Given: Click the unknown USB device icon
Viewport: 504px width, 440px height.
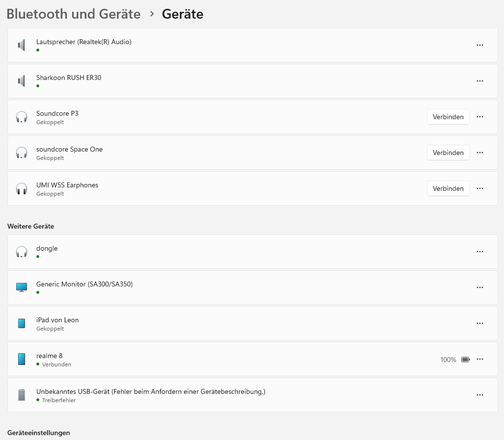Looking at the screenshot, I should pyautogui.click(x=21, y=394).
